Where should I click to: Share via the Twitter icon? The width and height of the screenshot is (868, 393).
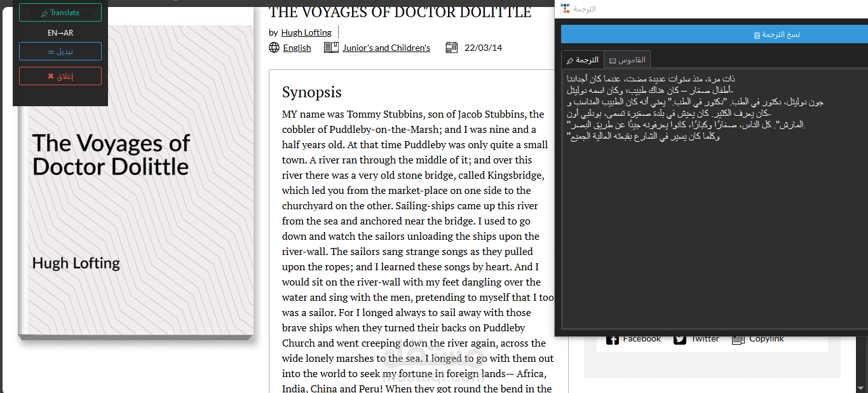tap(680, 338)
